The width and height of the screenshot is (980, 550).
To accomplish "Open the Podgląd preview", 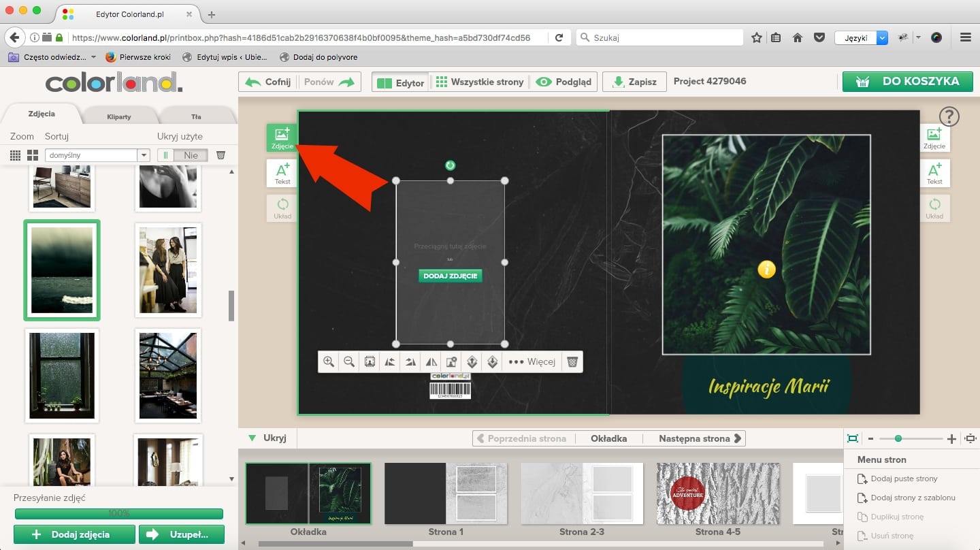I will (x=563, y=82).
